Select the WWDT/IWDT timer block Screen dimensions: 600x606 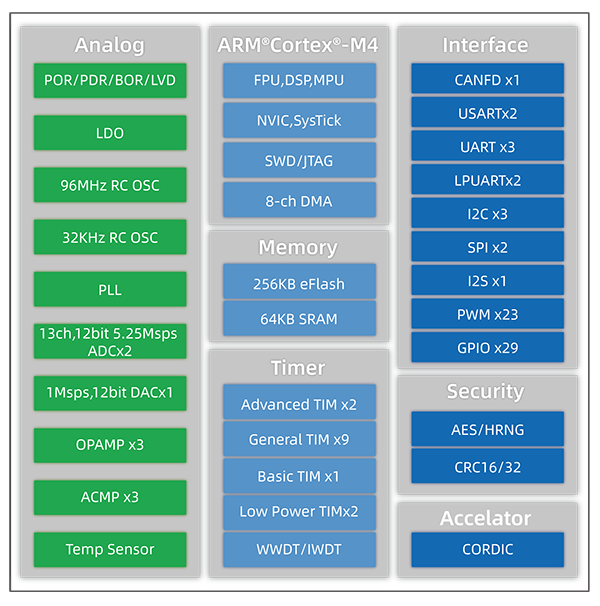coord(299,549)
